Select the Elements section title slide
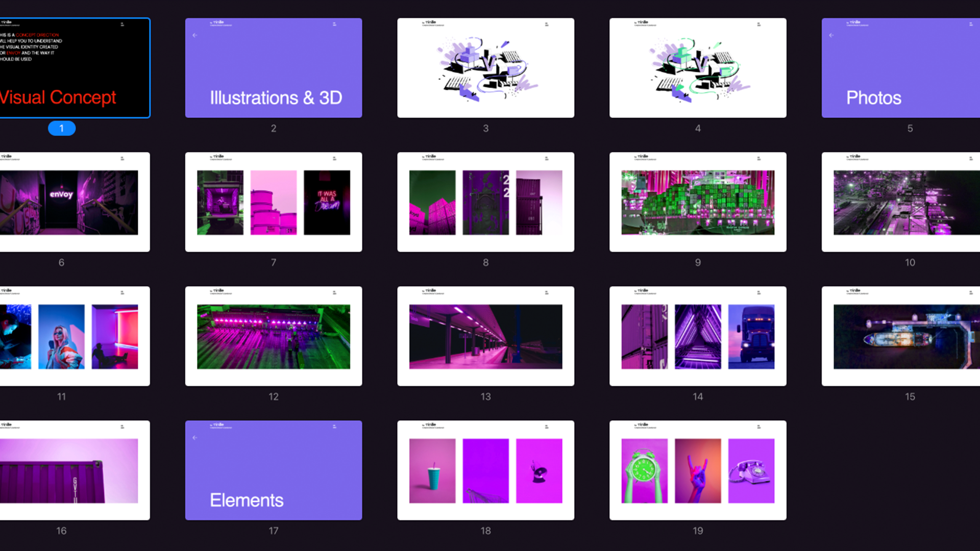 coord(274,470)
